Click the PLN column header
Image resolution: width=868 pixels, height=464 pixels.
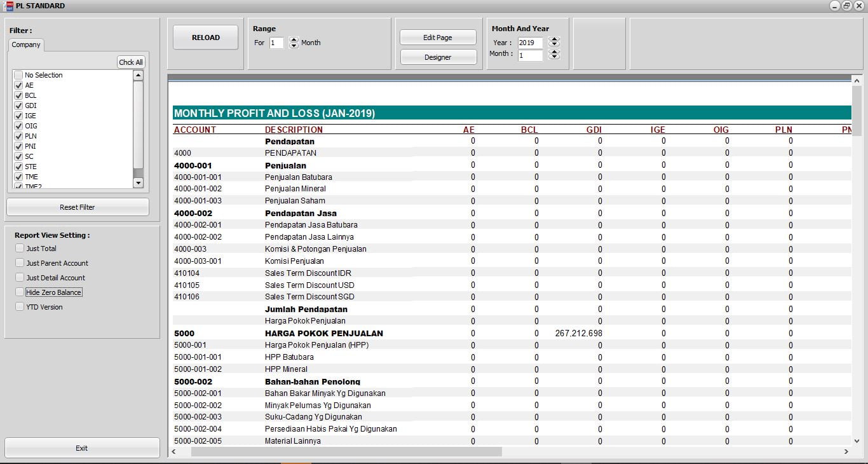point(783,130)
